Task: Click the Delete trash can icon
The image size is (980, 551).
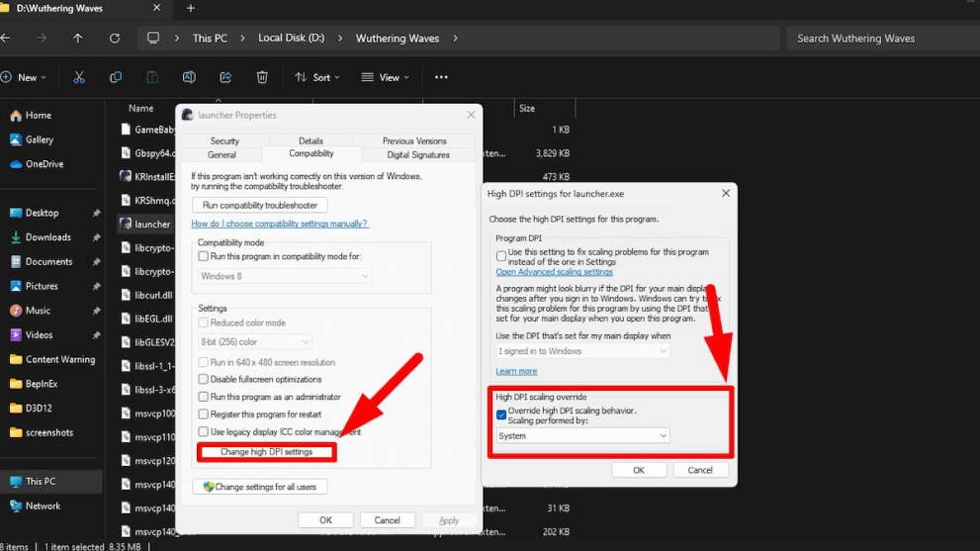Action: coord(262,77)
